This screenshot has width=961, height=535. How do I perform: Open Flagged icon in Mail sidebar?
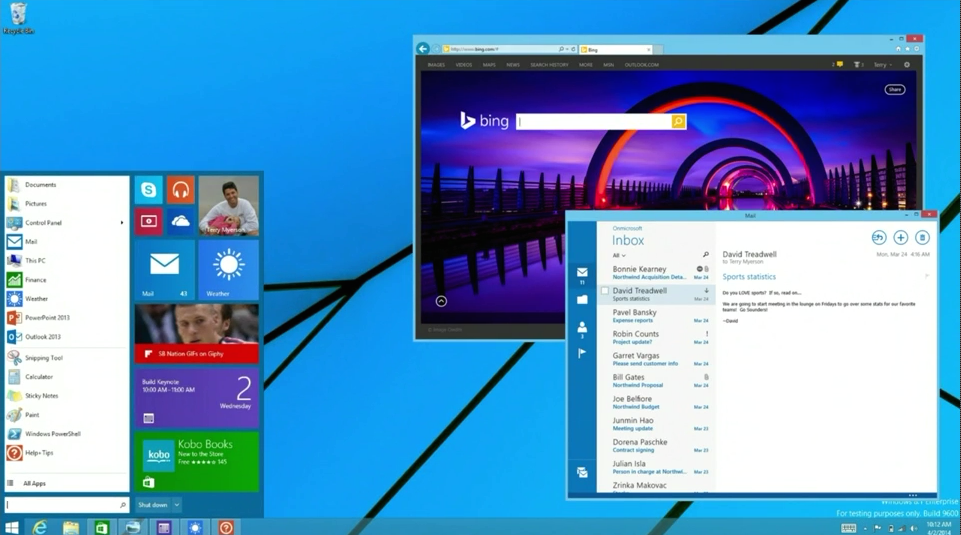click(x=582, y=353)
